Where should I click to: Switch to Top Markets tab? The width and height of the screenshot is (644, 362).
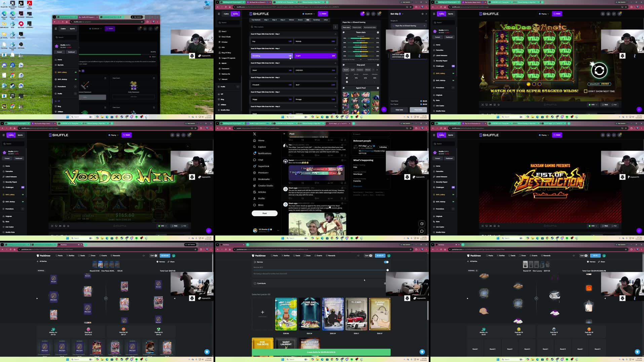pos(256,20)
